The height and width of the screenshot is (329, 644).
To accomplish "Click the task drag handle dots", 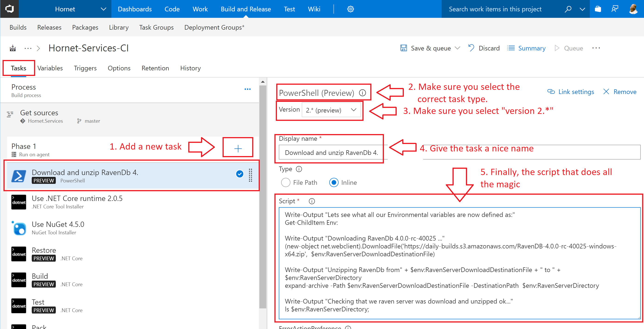I will 250,175.
